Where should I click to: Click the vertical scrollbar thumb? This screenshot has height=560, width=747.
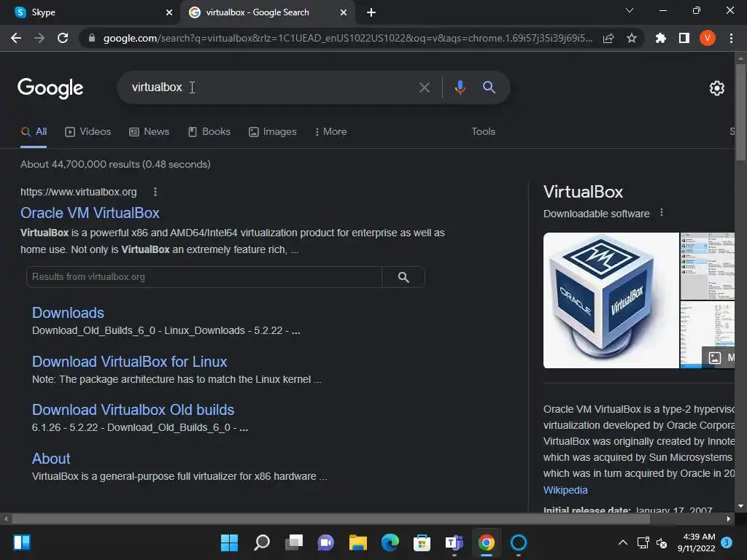click(x=740, y=112)
